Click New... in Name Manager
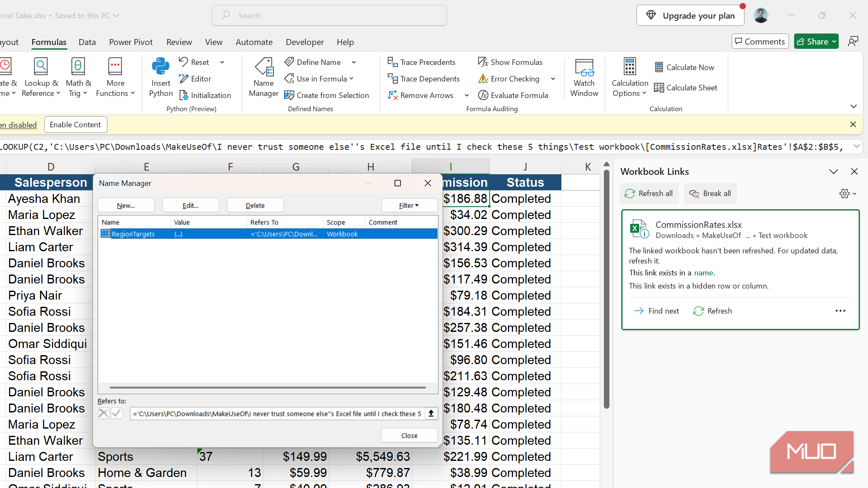 [126, 205]
